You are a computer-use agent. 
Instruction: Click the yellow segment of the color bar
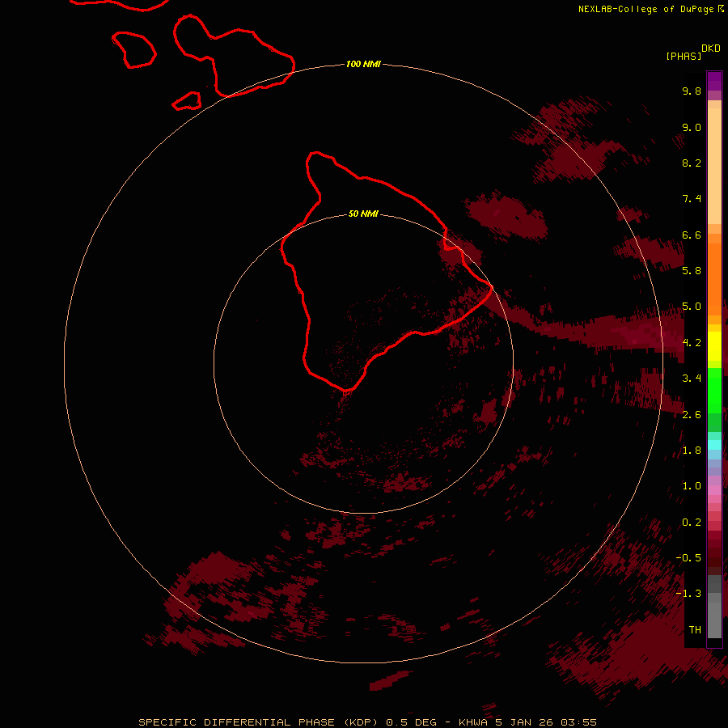click(714, 346)
